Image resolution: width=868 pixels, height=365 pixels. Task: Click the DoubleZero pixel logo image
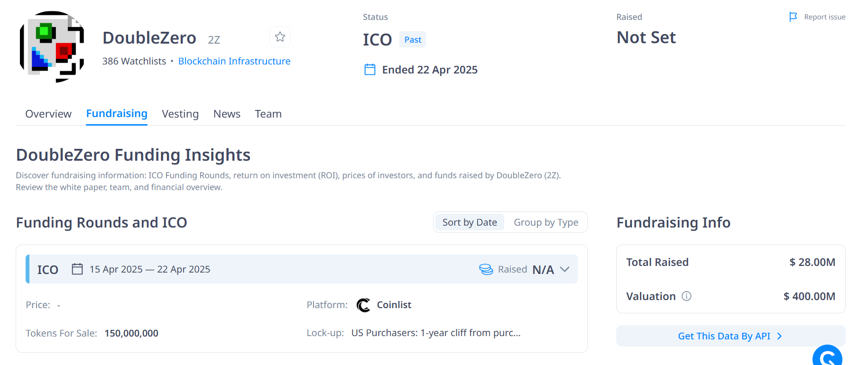52,47
